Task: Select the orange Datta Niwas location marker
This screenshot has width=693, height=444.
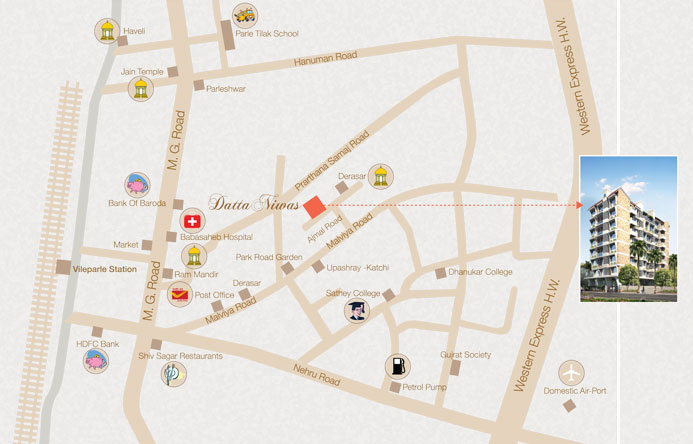Action: [x=314, y=207]
